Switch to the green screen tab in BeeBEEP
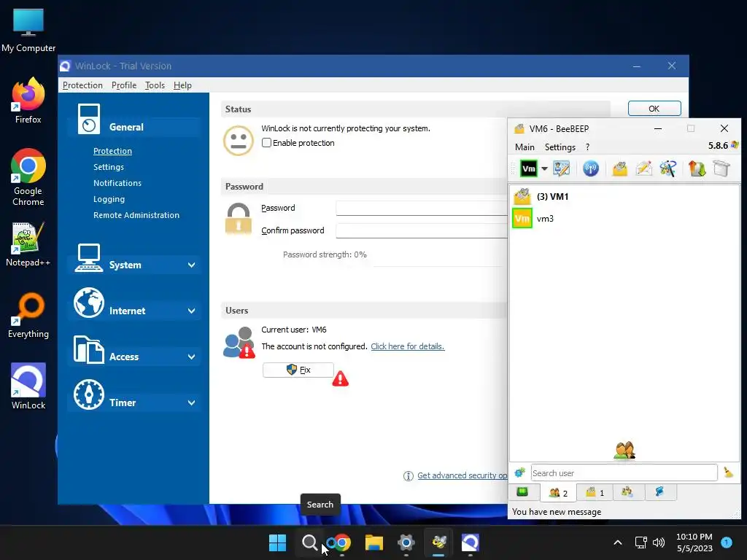The width and height of the screenshot is (747, 560). [x=523, y=492]
